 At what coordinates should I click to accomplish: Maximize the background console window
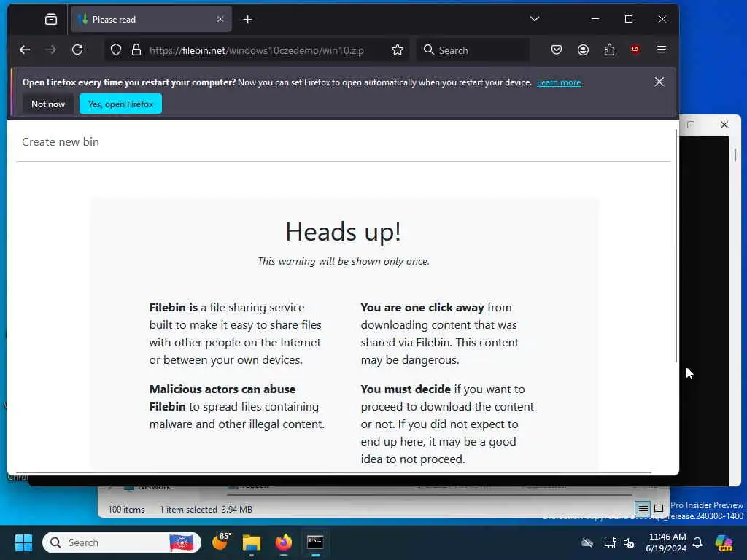point(691,125)
